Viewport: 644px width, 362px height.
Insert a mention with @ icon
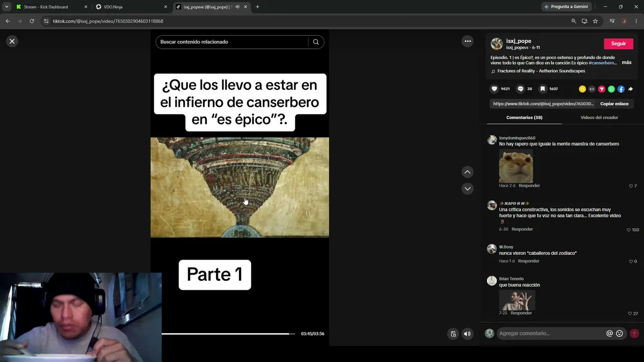[x=610, y=333]
